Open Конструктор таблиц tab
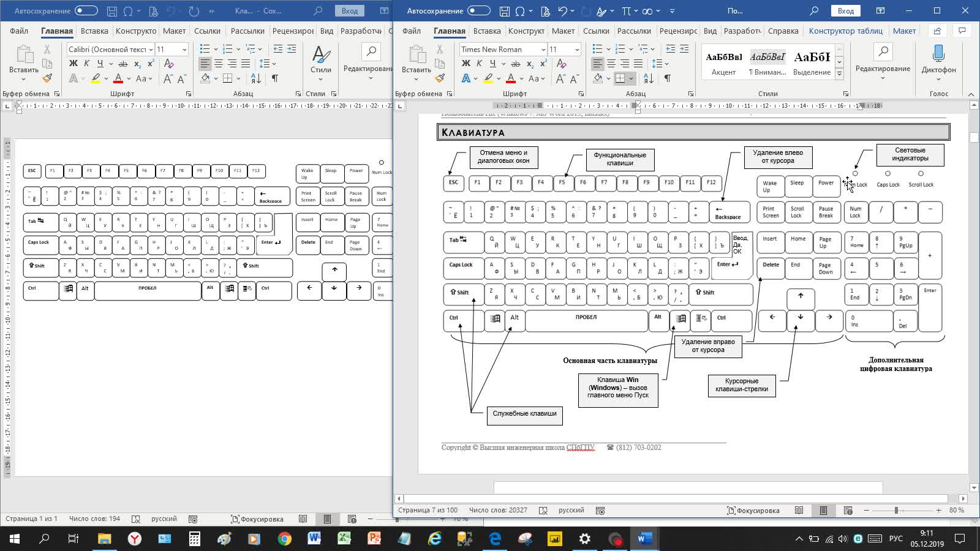The height and width of the screenshot is (551, 980). (846, 31)
